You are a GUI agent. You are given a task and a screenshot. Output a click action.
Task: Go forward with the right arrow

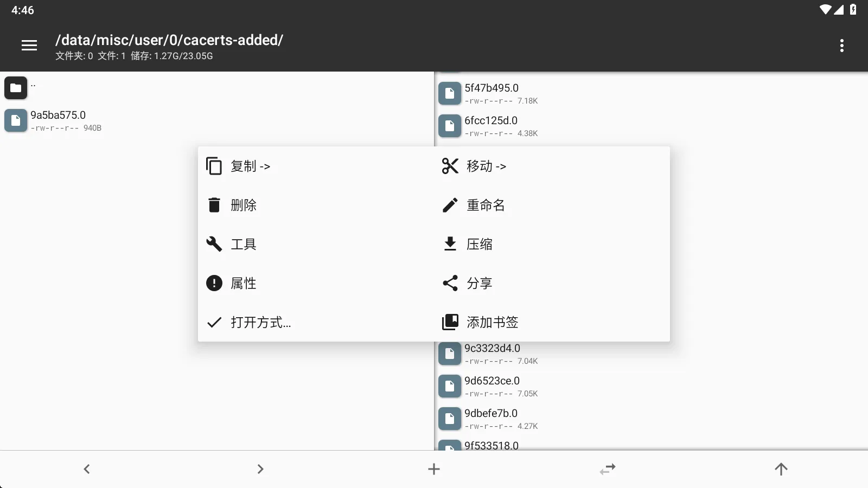point(260,469)
